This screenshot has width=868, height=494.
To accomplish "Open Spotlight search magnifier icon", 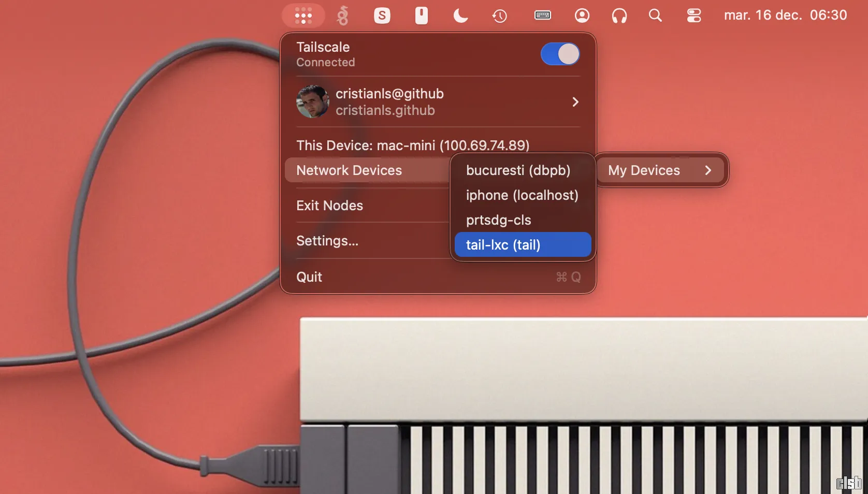I will 655,16.
